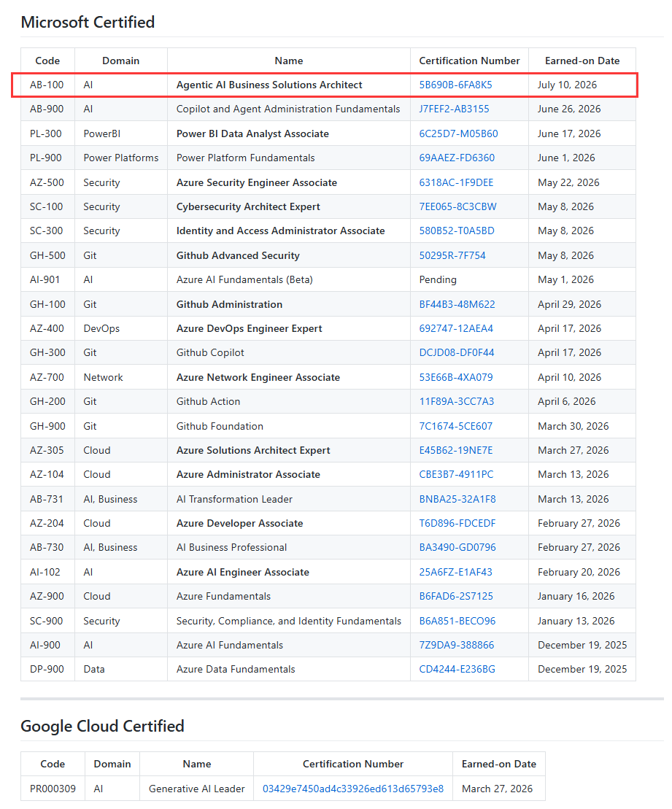The height and width of the screenshot is (809, 672).
Task: Open certification link B6A851-BECO96
Action: click(x=457, y=622)
